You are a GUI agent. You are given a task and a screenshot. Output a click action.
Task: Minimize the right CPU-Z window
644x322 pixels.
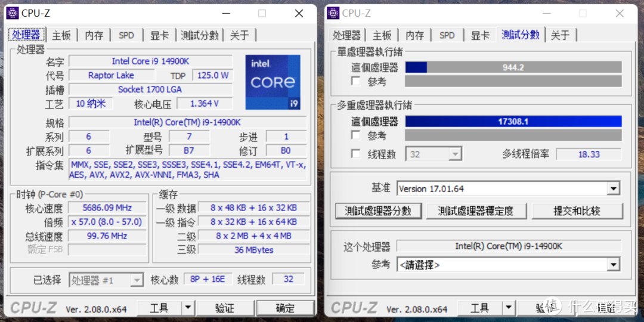coord(546,13)
